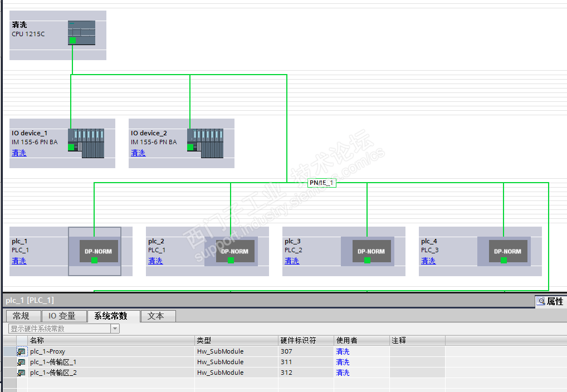Click hardware identifier value 307
The width and height of the screenshot is (567, 392).
click(286, 351)
